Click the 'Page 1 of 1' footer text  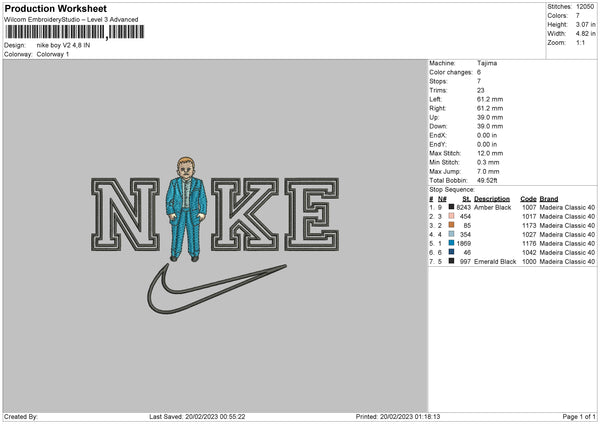(x=579, y=417)
